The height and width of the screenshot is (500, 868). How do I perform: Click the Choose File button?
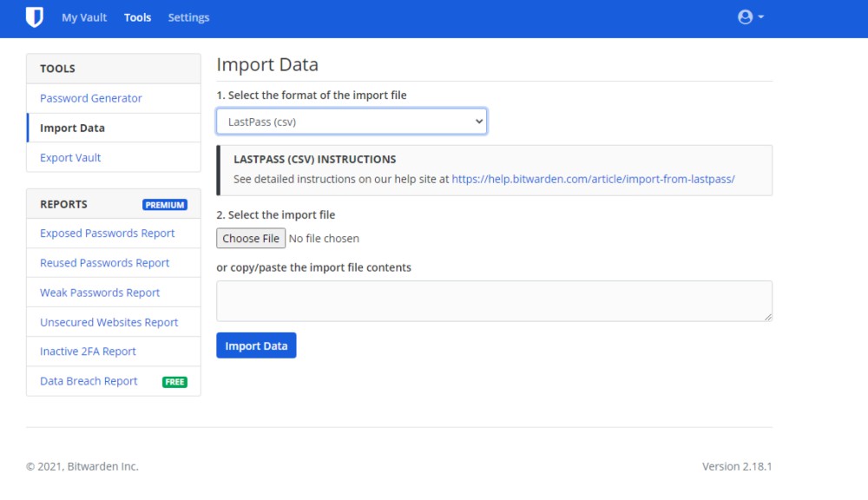pos(251,238)
